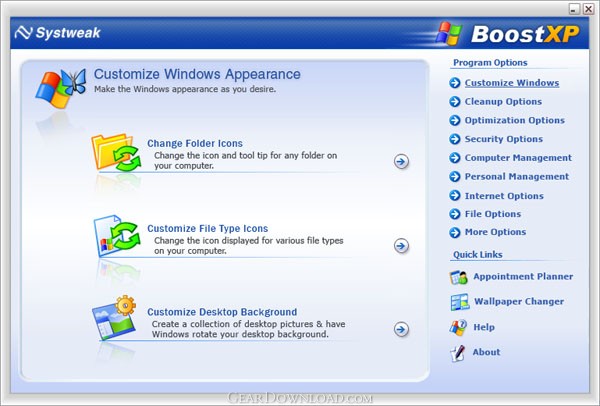Click the arrow bullet beside Customize Windows
This screenshot has width=600, height=406.
455,83
